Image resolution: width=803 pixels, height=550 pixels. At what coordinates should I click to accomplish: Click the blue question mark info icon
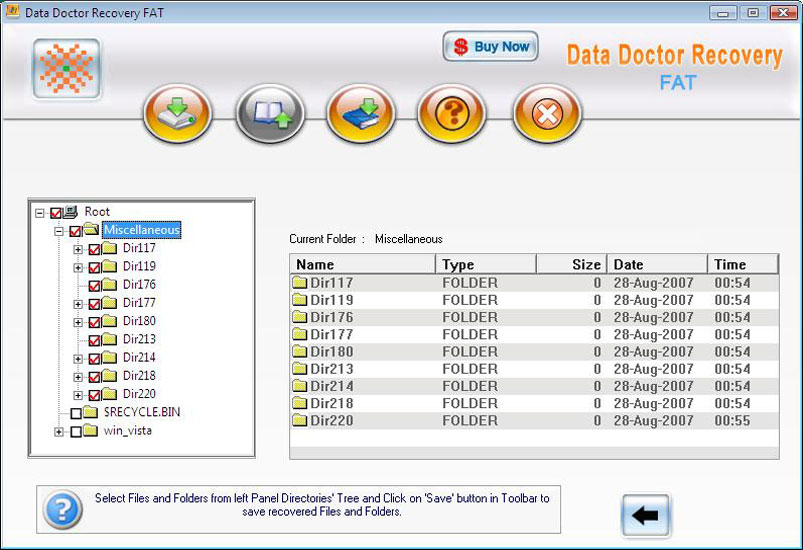coord(62,510)
